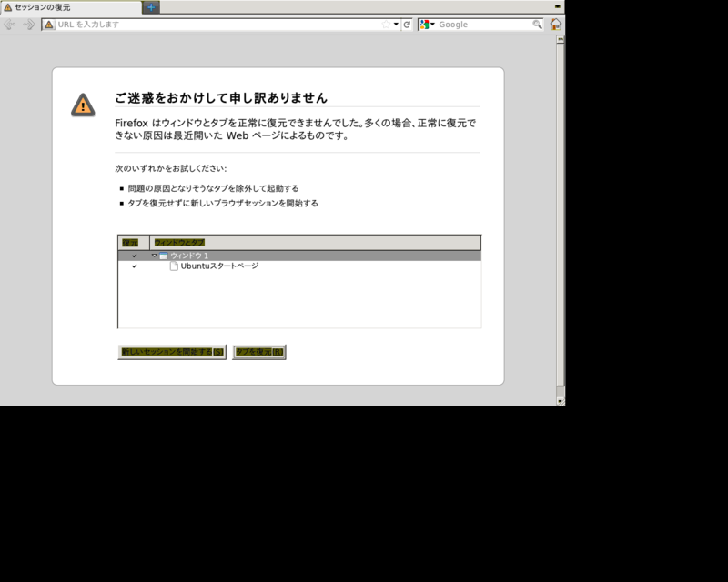Bookmark page with the star icon
The height and width of the screenshot is (582, 728).
coord(386,25)
